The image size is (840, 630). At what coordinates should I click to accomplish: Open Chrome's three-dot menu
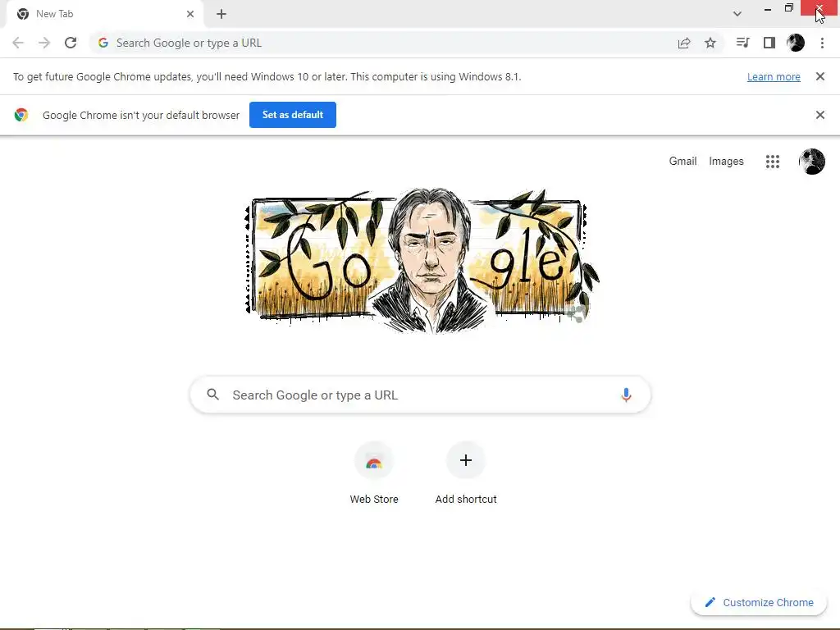click(822, 43)
